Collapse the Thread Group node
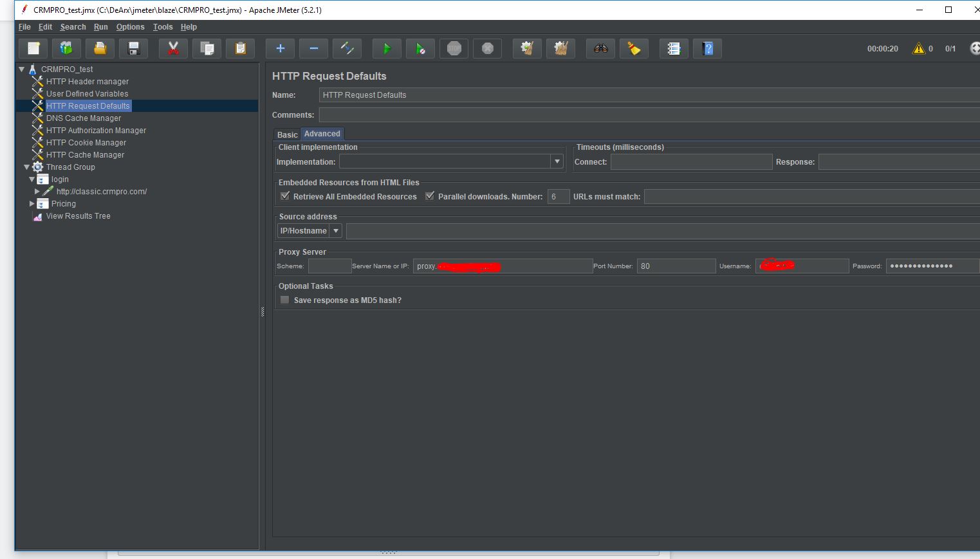This screenshot has width=980, height=559. coord(26,167)
